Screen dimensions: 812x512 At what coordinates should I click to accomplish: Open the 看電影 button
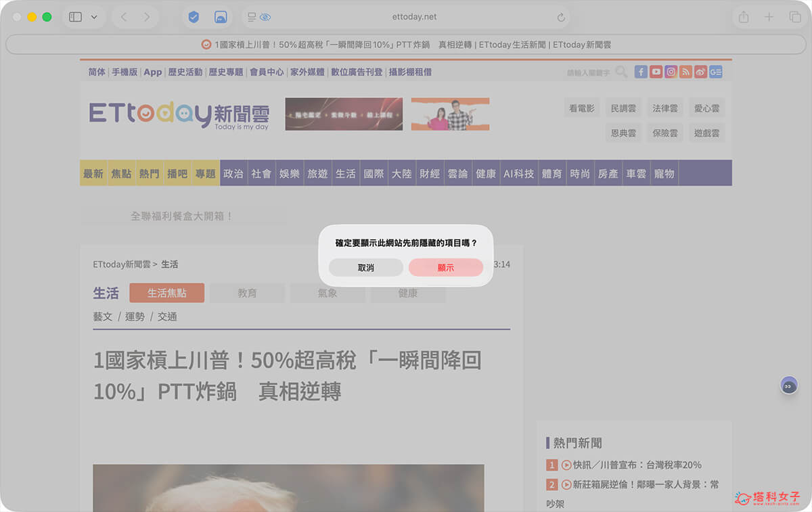tap(582, 108)
